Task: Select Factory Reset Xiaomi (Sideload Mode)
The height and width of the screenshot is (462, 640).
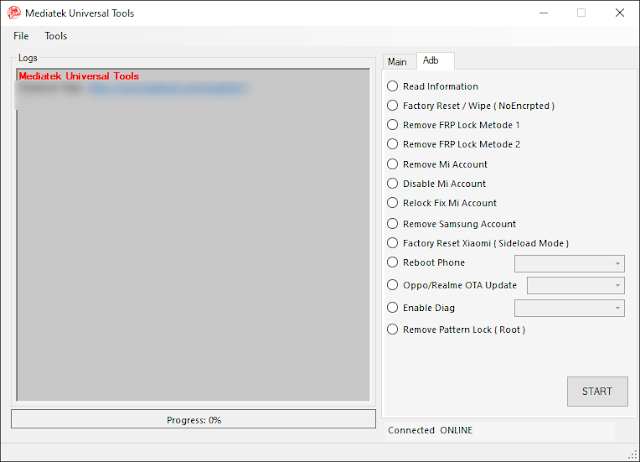Action: tap(478, 243)
